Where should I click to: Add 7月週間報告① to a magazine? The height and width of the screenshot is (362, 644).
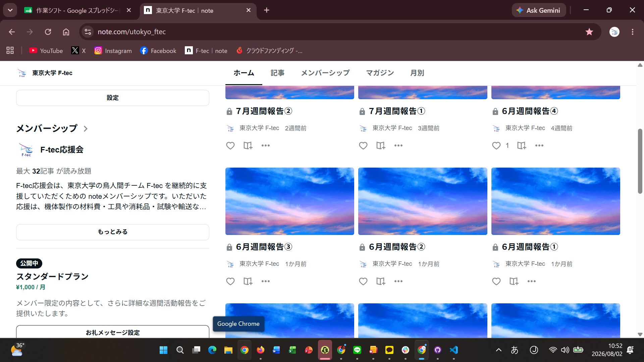click(381, 145)
